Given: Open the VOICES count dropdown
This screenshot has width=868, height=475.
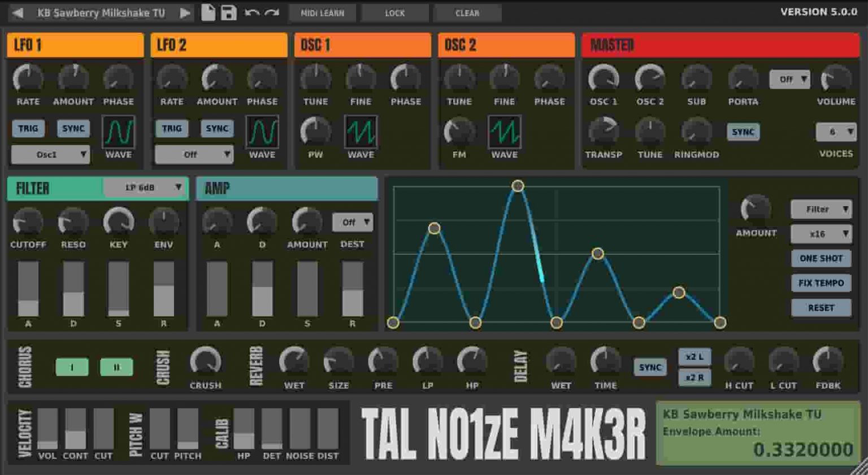Looking at the screenshot, I should tap(836, 132).
